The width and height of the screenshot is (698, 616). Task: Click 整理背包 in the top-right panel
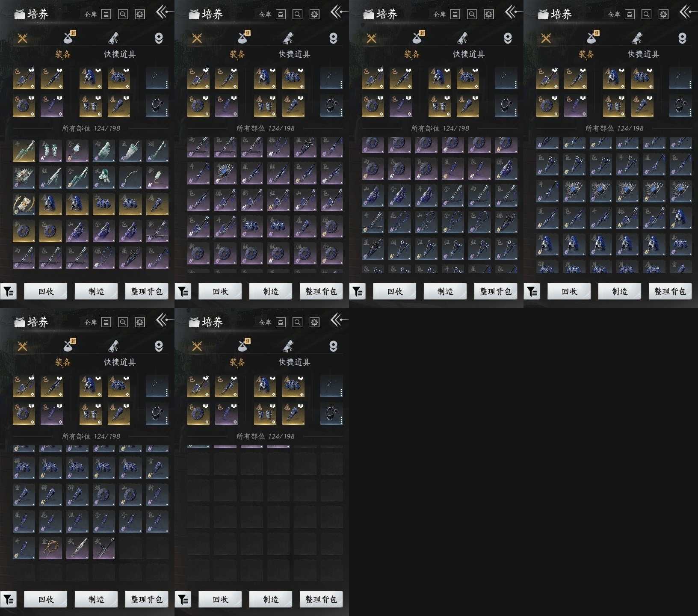click(670, 291)
